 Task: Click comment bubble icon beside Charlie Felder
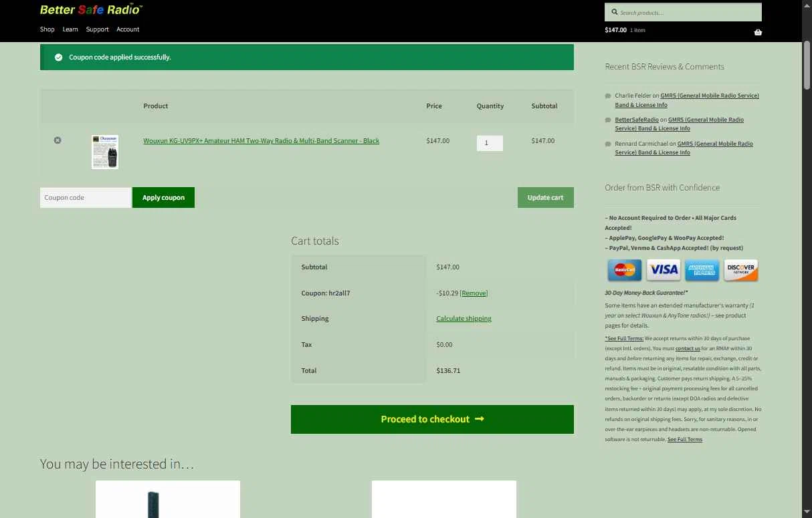[608, 96]
